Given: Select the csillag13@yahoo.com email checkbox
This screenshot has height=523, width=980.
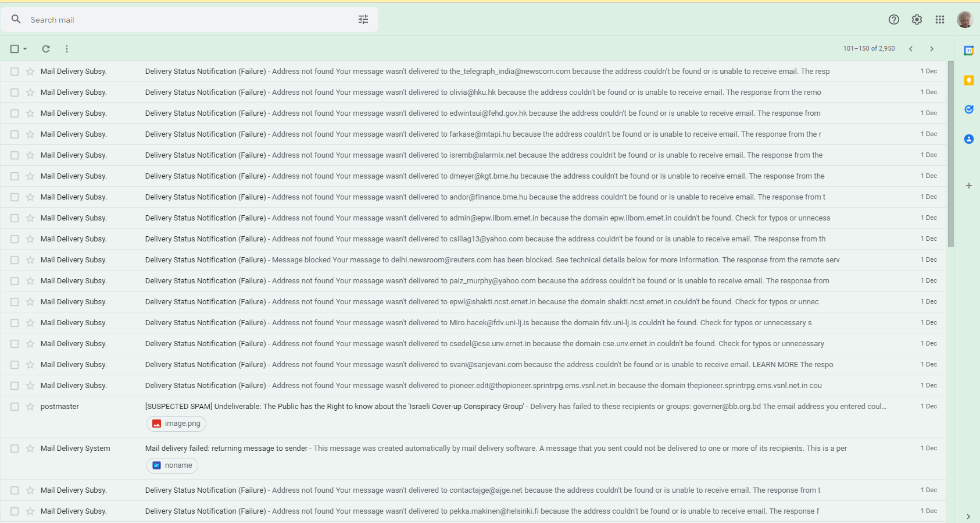Looking at the screenshot, I should pyautogui.click(x=15, y=239).
